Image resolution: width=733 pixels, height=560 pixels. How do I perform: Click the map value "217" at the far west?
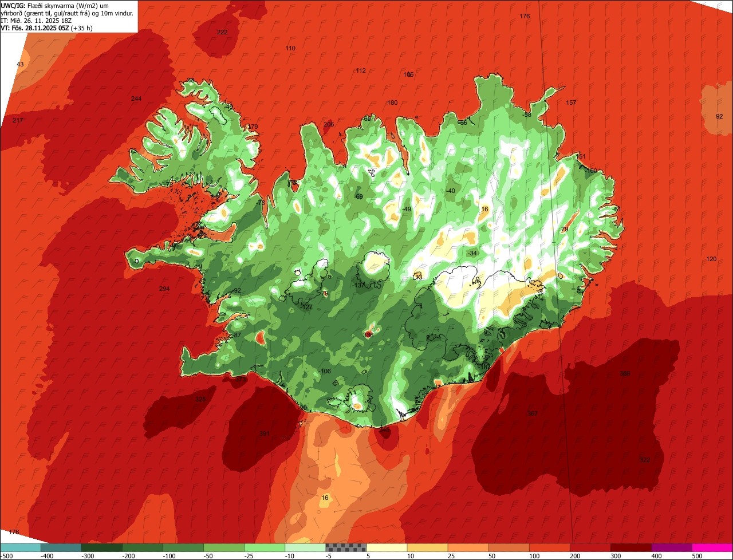coord(18,120)
